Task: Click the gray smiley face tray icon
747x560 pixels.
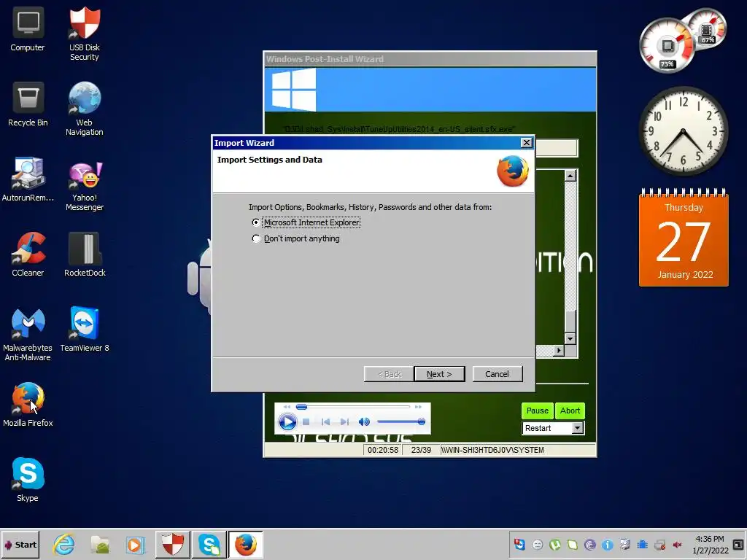Action: coord(538,545)
